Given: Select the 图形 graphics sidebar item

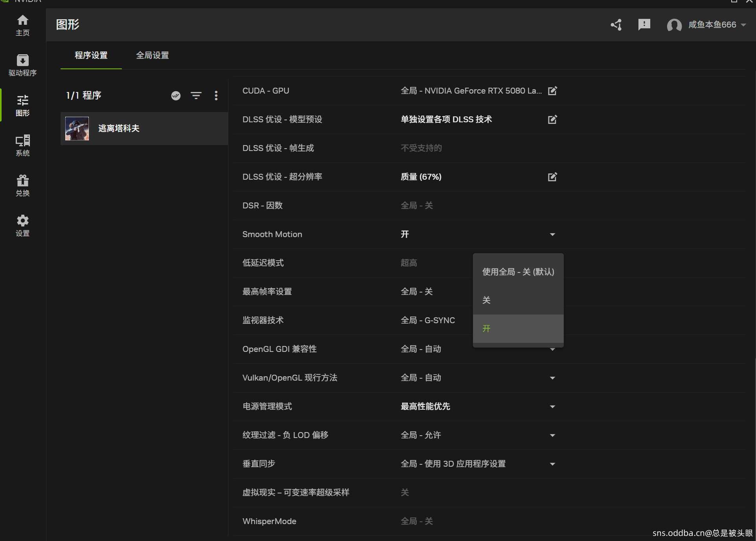Looking at the screenshot, I should (23, 105).
